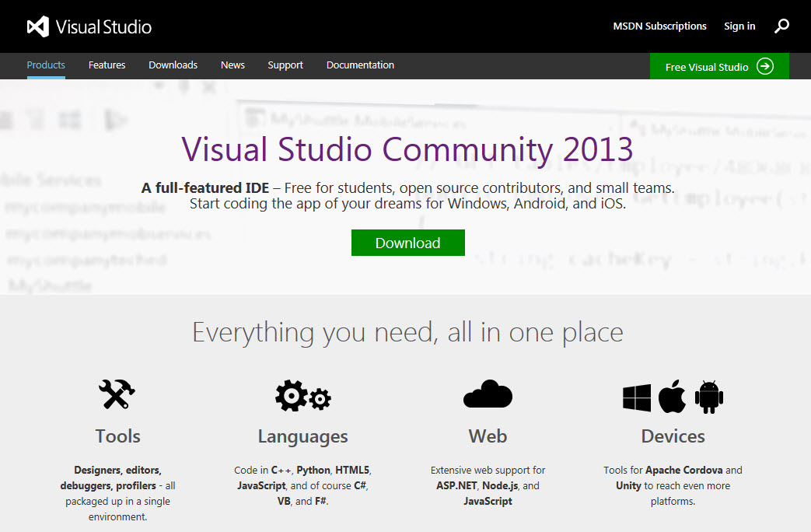The image size is (811, 532).
Task: Open the search magnifier icon
Action: point(781,26)
